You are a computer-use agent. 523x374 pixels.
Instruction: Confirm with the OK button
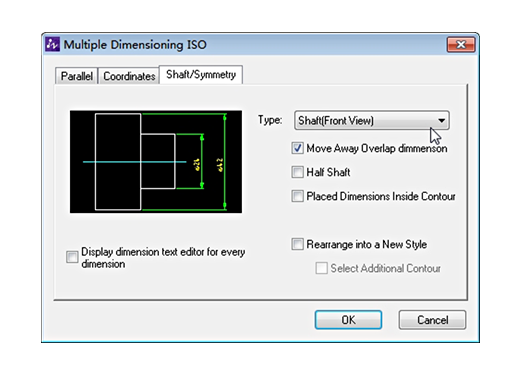[348, 320]
